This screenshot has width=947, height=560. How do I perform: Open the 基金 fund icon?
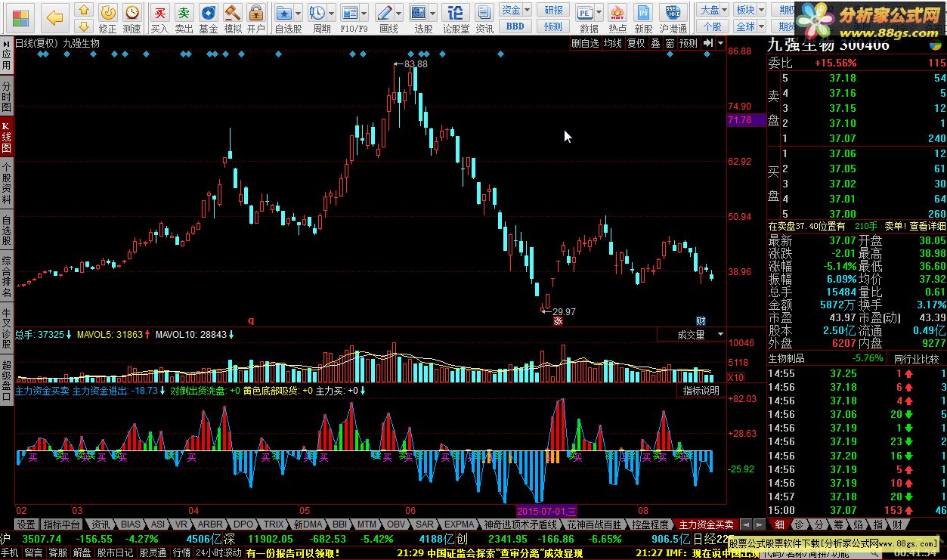click(208, 18)
